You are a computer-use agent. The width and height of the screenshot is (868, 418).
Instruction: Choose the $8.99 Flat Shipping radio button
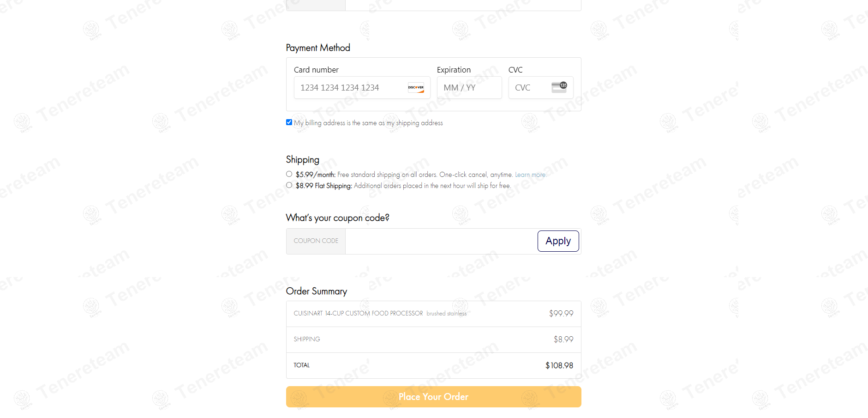coord(289,185)
